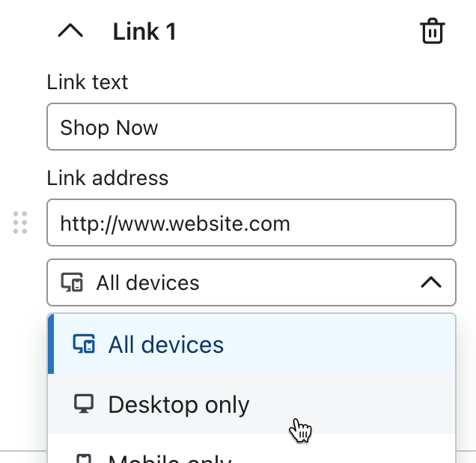
Task: Click the 'Link text' field label
Action: pos(88,82)
